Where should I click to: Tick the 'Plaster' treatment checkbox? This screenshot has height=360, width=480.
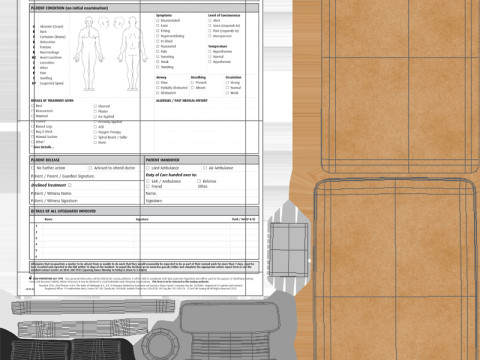pyautogui.click(x=95, y=111)
